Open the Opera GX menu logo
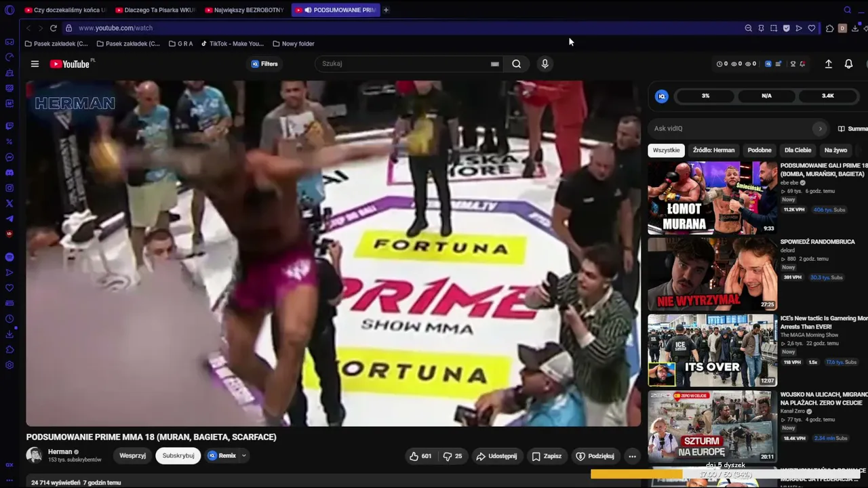Screen dimensions: 868x488 pyautogui.click(x=9, y=10)
